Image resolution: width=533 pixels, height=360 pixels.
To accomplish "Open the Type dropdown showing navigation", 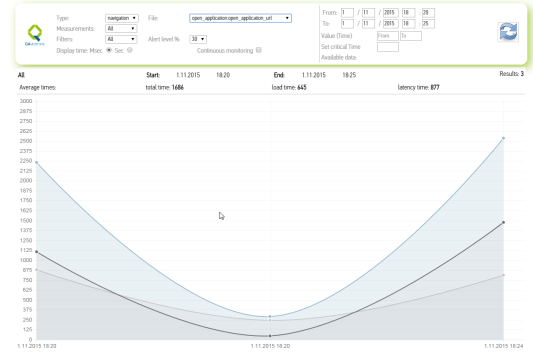I will (x=122, y=18).
